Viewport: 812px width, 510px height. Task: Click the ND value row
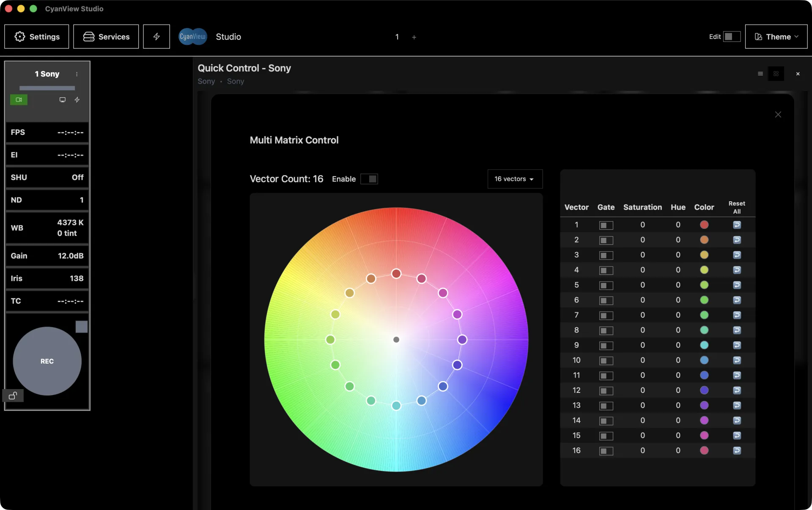47,200
